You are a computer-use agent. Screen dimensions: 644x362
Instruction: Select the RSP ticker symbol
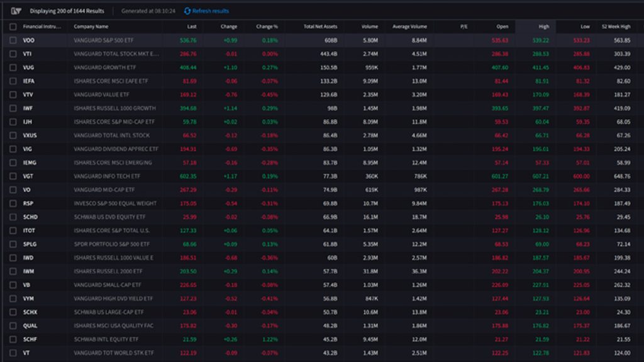28,203
